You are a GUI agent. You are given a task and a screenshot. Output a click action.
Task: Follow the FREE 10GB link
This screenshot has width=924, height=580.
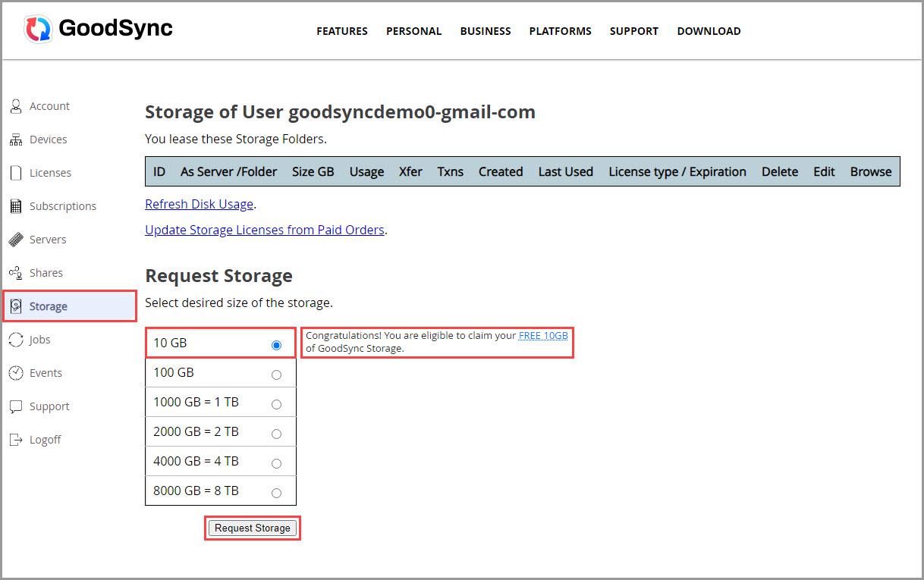[543, 335]
